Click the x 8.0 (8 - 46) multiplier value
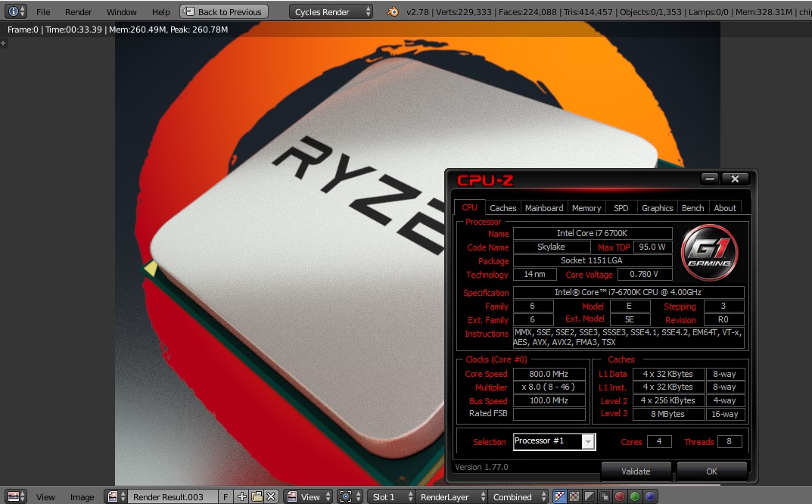The width and height of the screenshot is (812, 504). (549, 387)
